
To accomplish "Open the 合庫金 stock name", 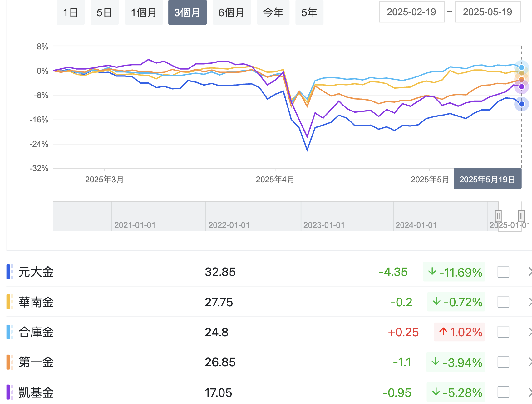I will click(x=36, y=332).
